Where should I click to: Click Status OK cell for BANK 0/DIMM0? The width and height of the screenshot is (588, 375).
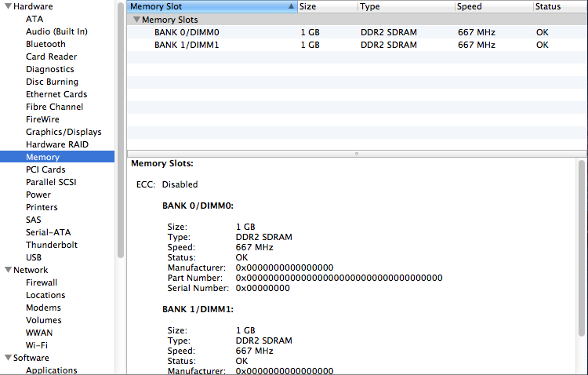pyautogui.click(x=543, y=32)
